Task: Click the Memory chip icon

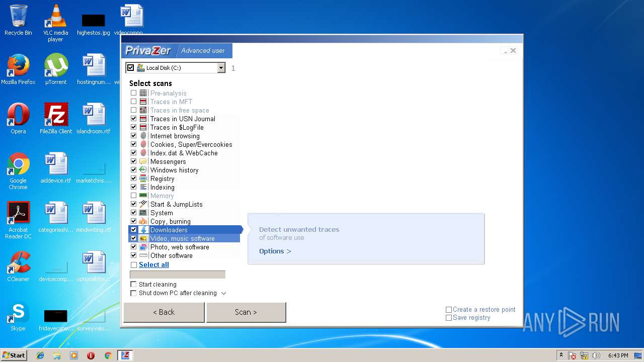Action: pos(143,196)
